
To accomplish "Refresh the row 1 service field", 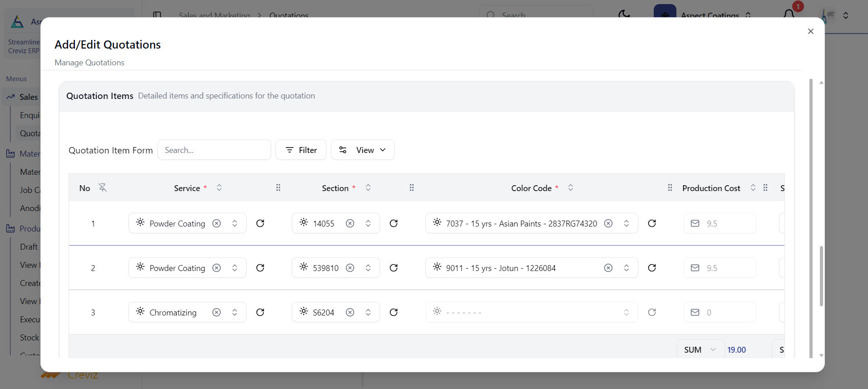I will (x=260, y=223).
